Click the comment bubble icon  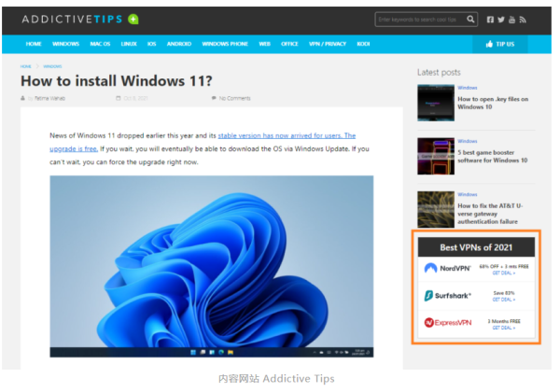click(214, 98)
